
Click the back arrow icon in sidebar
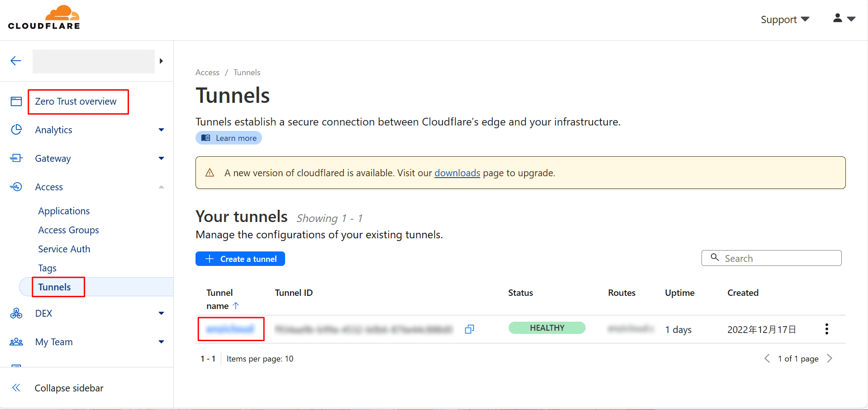[16, 61]
